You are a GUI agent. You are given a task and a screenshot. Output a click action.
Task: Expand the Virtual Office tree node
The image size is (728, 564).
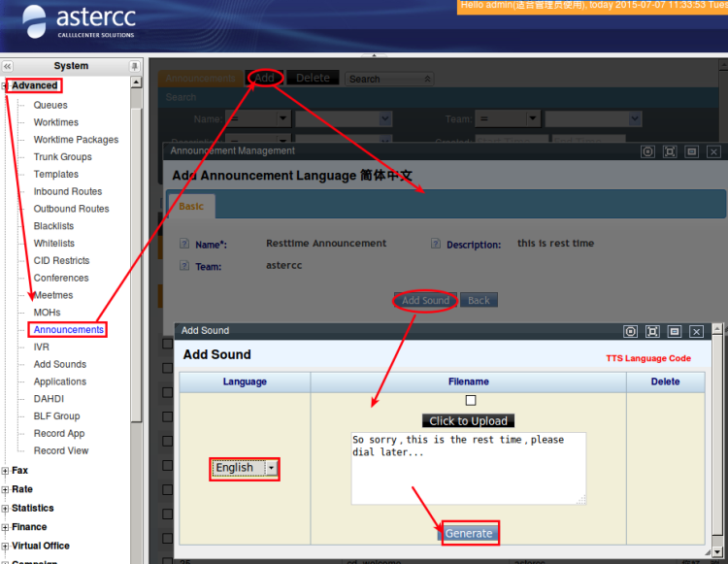pos(6,547)
